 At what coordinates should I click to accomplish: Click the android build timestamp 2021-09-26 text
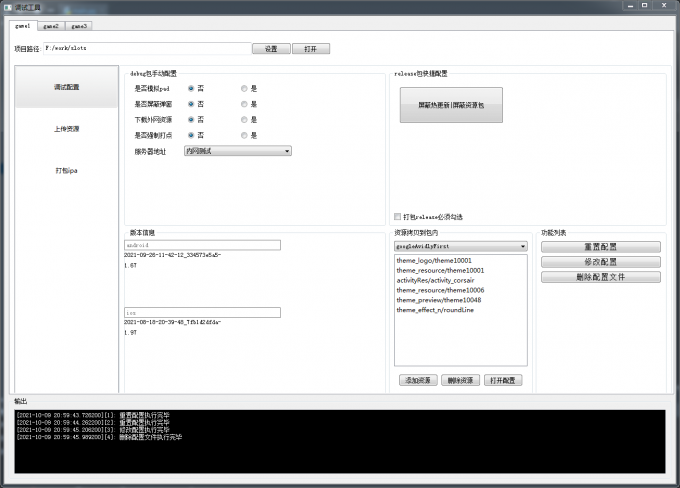coord(173,255)
